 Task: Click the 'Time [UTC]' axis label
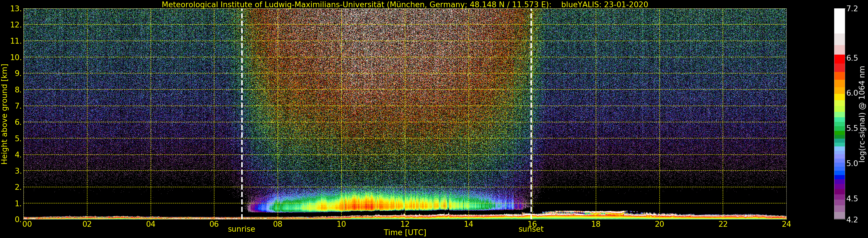click(x=405, y=233)
